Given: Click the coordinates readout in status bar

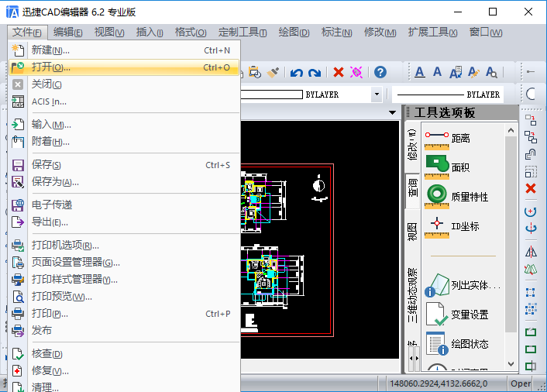Looking at the screenshot, I should coord(446,383).
